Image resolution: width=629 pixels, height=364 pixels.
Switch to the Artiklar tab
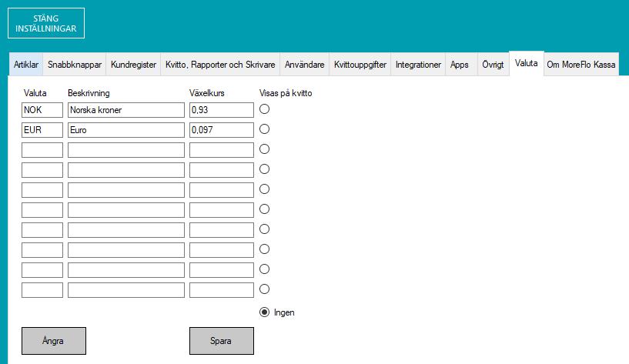click(x=26, y=65)
